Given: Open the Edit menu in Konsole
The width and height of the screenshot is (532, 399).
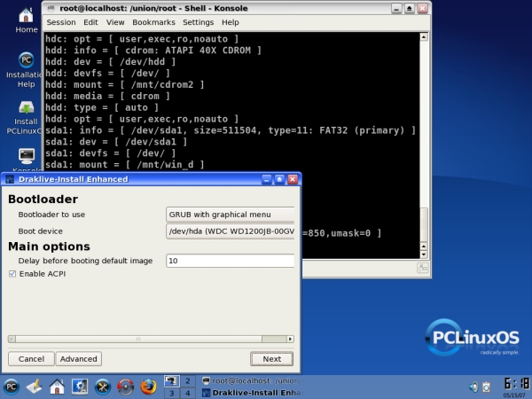Looking at the screenshot, I should click(90, 22).
